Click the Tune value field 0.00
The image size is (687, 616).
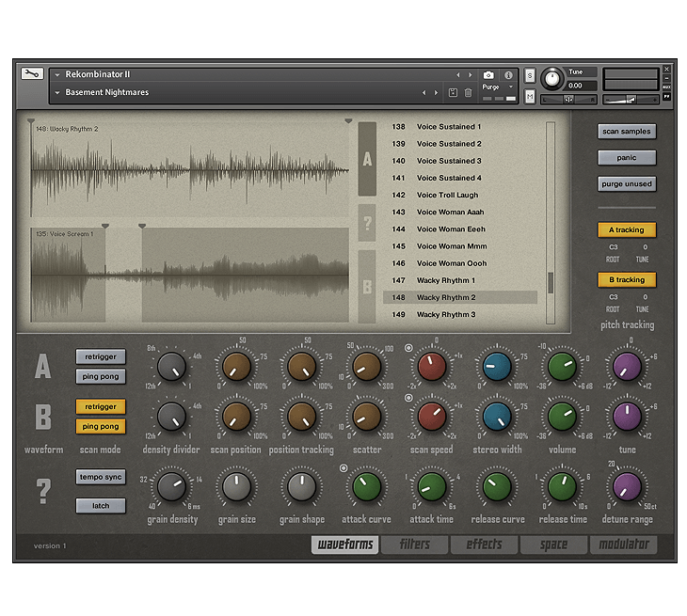pyautogui.click(x=582, y=86)
